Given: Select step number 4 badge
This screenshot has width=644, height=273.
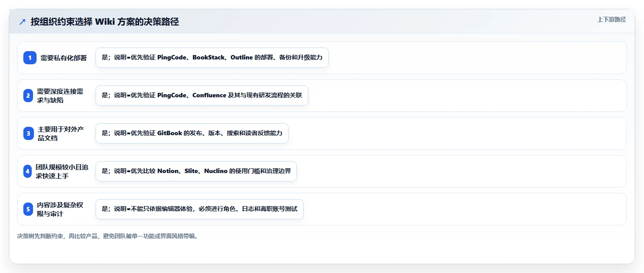Looking at the screenshot, I should (x=28, y=171).
